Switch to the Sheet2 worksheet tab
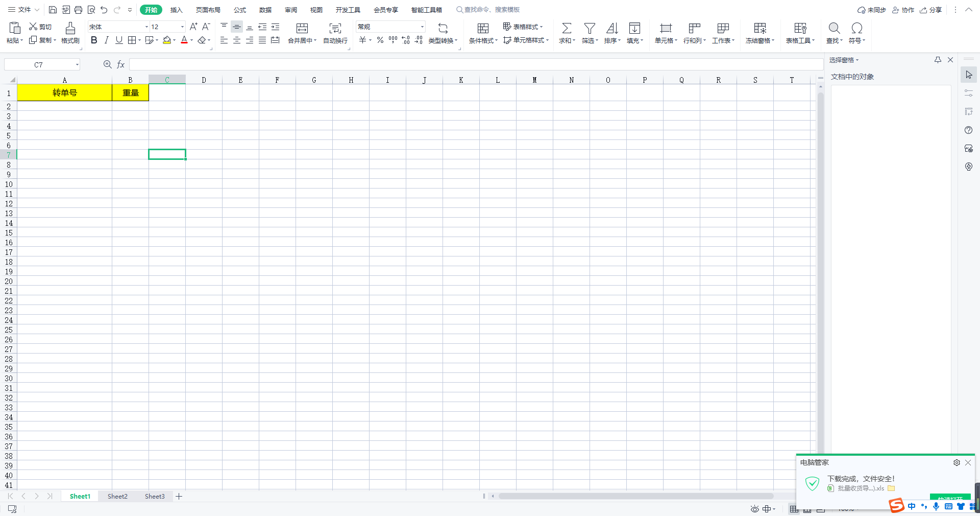Image resolution: width=980 pixels, height=516 pixels. coord(117,496)
